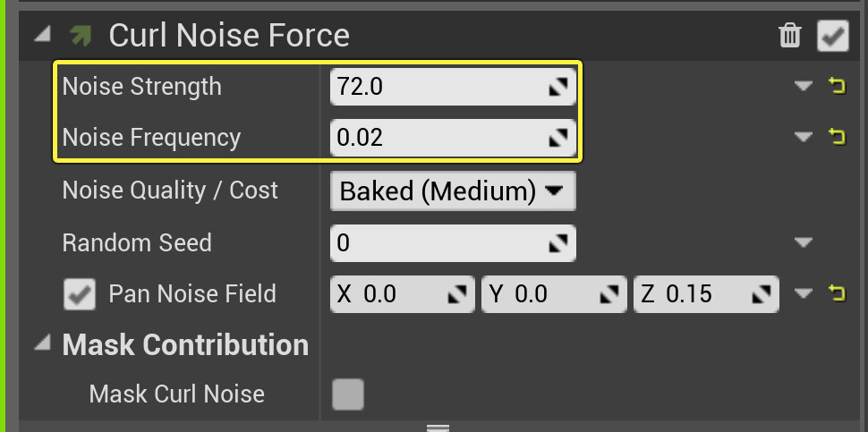Image resolution: width=868 pixels, height=432 pixels.
Task: Open Random Seed options dropdown arrow
Action: [x=803, y=242]
